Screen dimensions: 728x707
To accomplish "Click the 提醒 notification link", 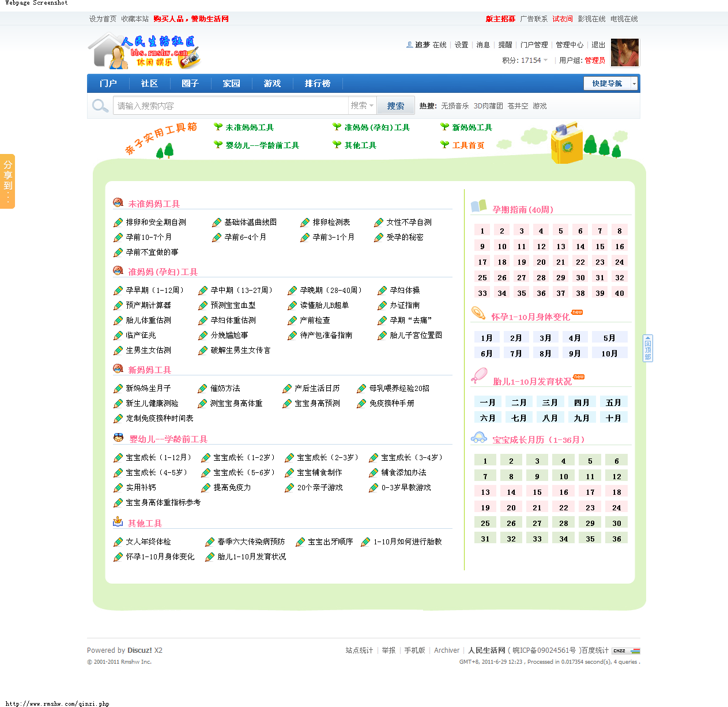I will point(505,44).
